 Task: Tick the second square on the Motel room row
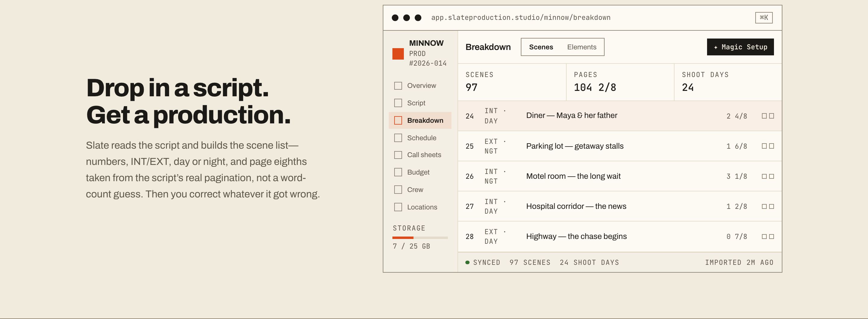click(x=771, y=176)
